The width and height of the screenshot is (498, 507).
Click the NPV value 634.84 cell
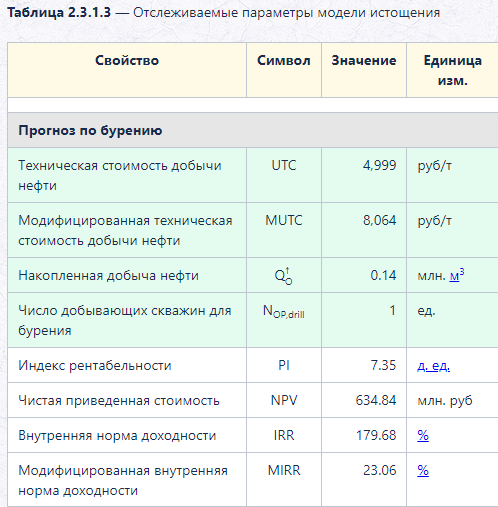pyautogui.click(x=364, y=400)
